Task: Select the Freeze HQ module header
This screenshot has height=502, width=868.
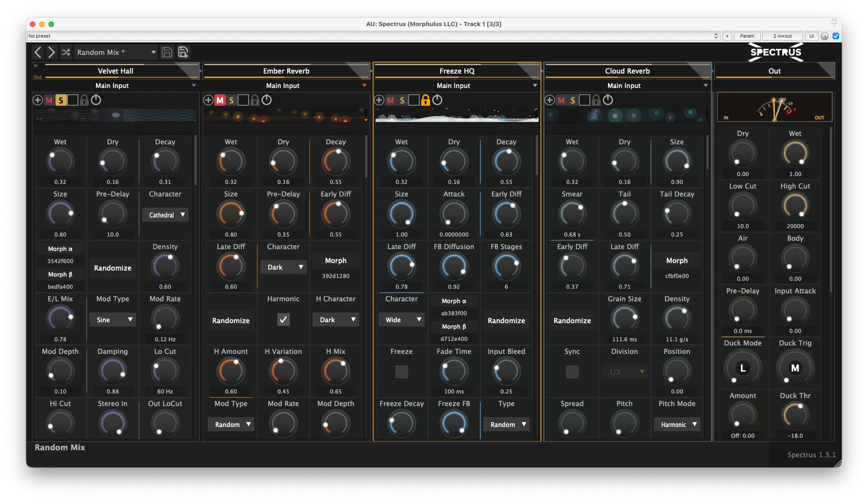Action: coord(457,71)
